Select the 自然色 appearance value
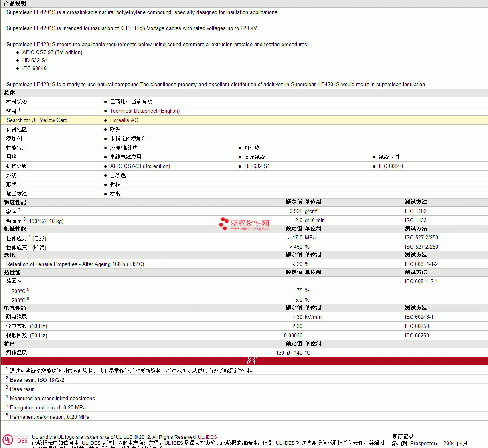Image resolution: width=488 pixels, height=448 pixels. pyautogui.click(x=118, y=176)
